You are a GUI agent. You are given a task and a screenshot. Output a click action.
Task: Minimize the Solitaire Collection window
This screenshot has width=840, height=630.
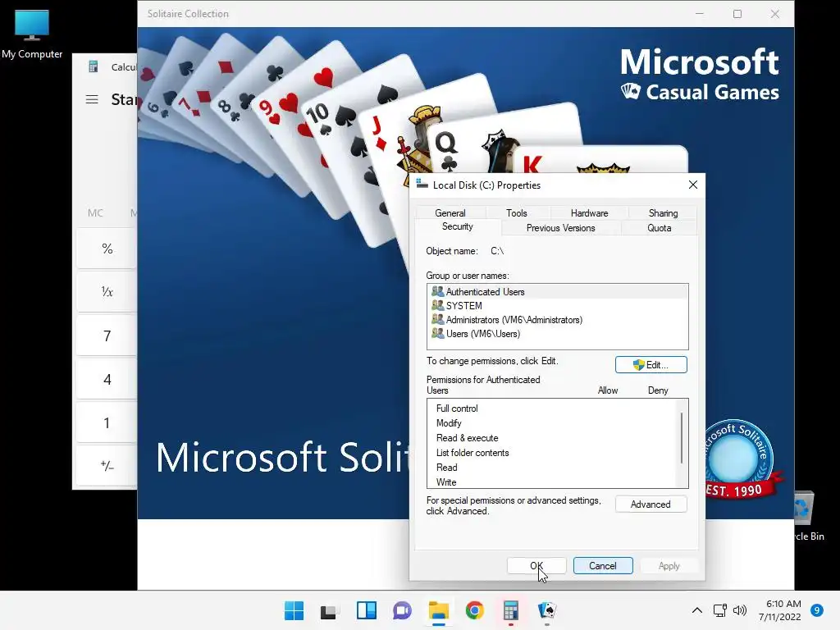700,14
